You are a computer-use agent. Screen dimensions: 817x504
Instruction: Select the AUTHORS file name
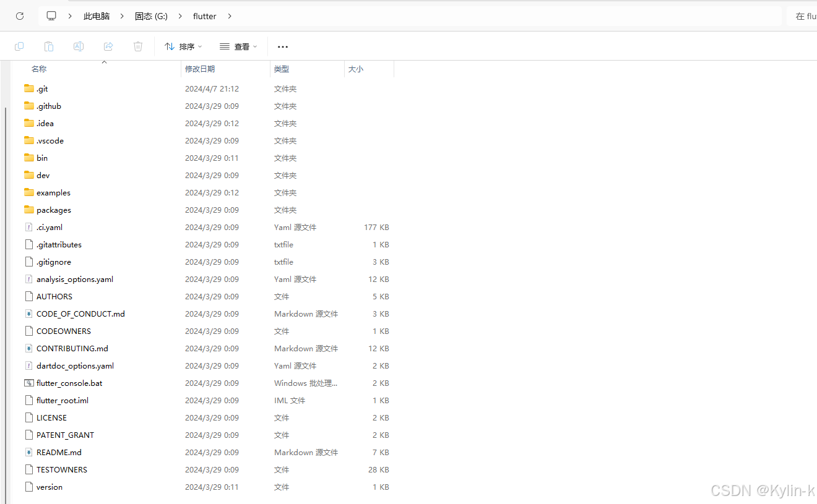(x=54, y=296)
